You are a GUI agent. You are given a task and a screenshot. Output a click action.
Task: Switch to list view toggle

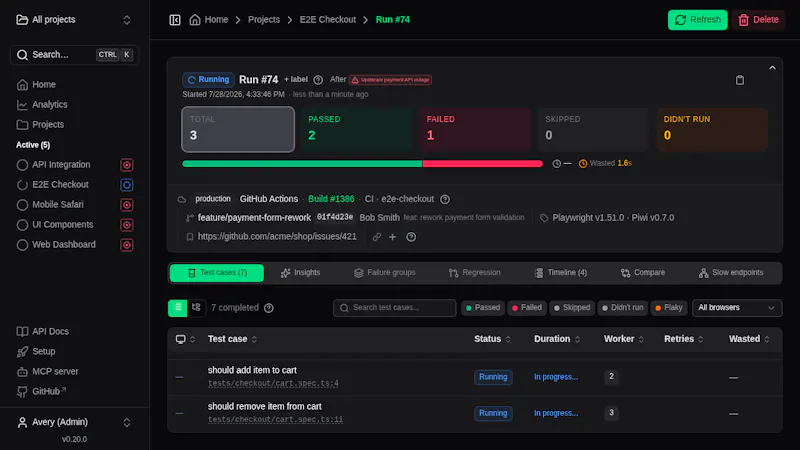[178, 308]
